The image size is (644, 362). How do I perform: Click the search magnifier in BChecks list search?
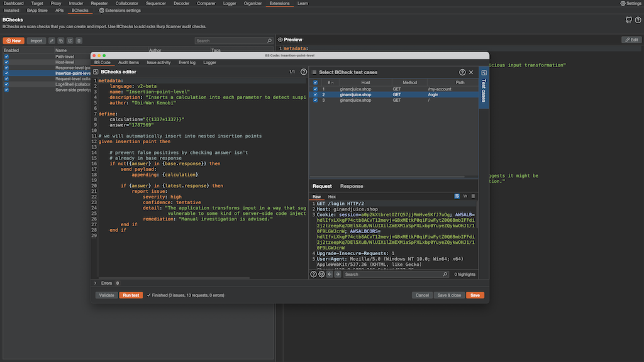269,41
